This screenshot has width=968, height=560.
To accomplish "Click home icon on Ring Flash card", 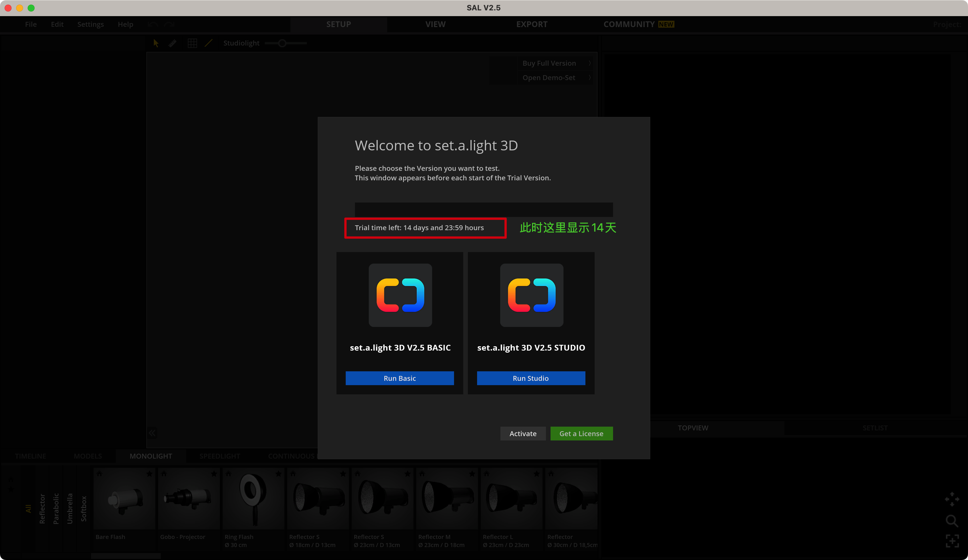I will coord(229,474).
